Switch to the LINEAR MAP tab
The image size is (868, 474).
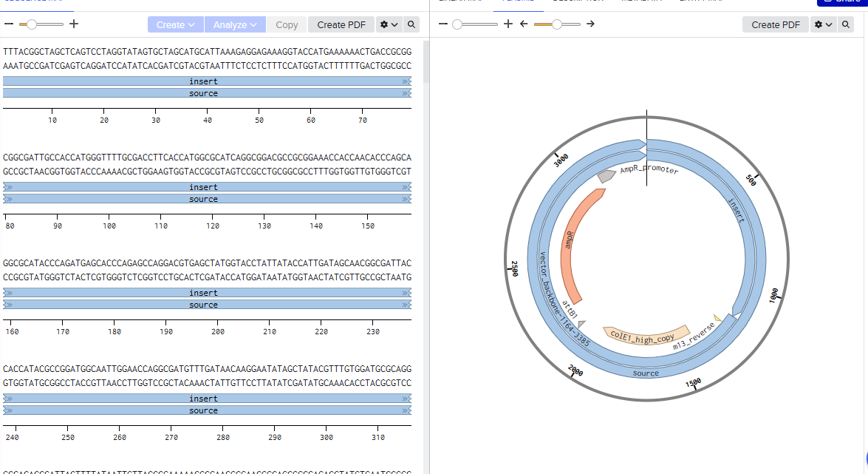click(462, 1)
